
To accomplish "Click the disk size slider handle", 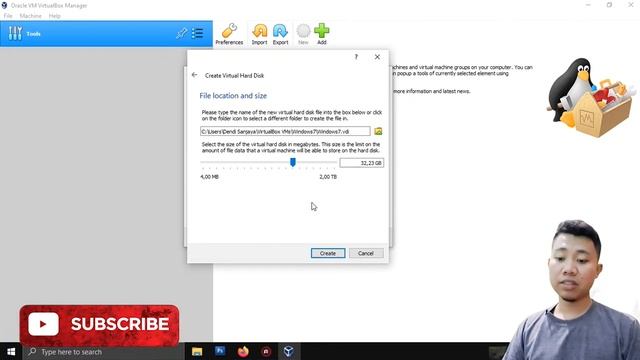I will (293, 162).
